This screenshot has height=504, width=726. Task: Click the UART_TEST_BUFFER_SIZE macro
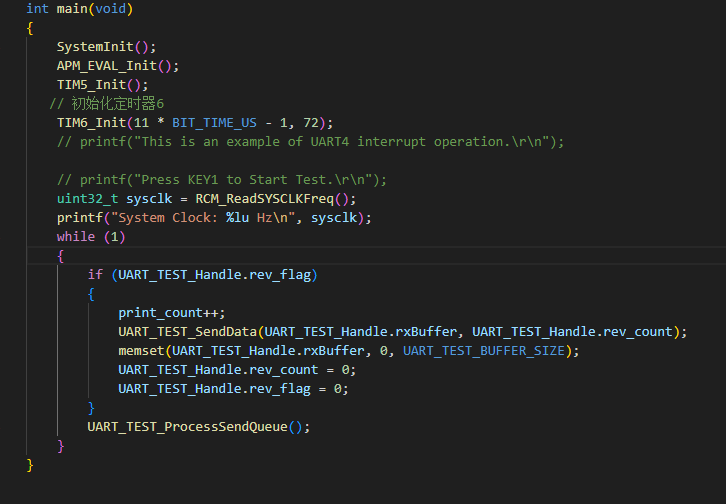pyautogui.click(x=484, y=351)
